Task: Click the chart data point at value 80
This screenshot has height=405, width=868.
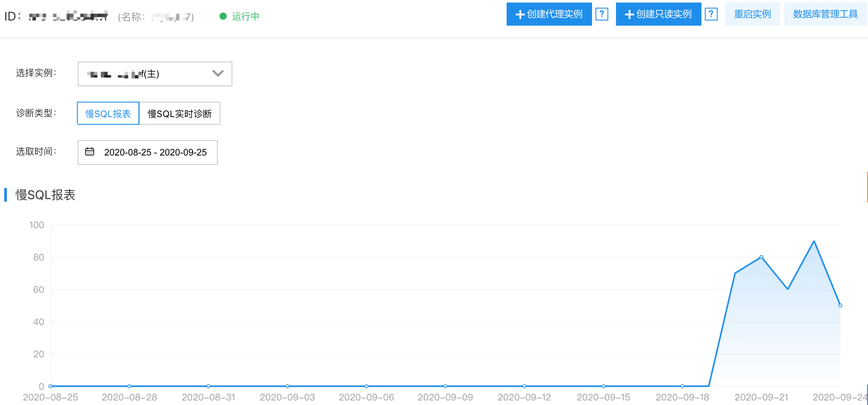Action: (761, 257)
